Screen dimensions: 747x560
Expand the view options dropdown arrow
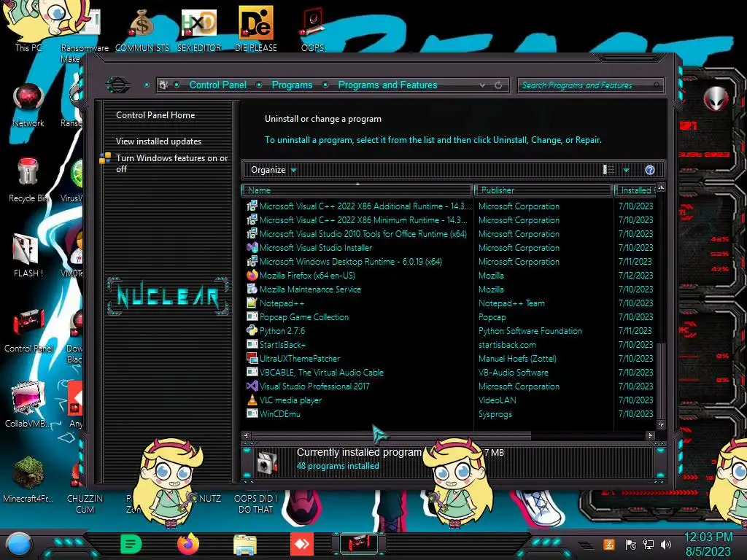[x=627, y=170]
